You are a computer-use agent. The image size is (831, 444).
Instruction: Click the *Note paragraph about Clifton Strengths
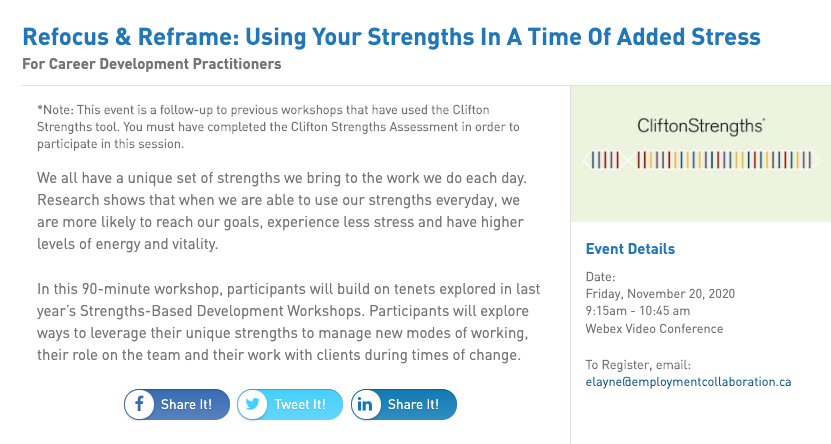coord(278,127)
